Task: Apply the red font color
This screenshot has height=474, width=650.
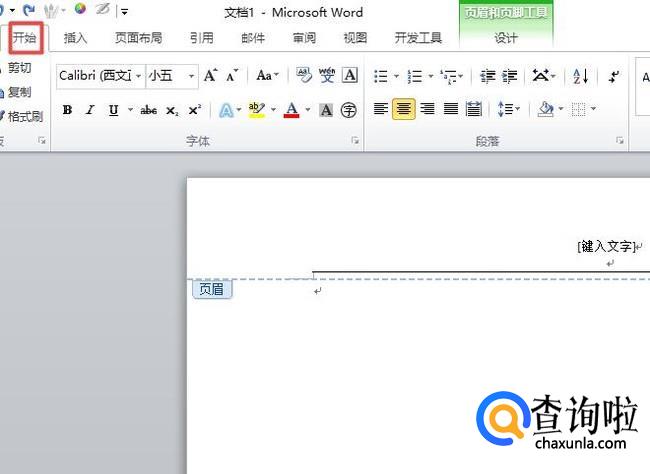Action: [291, 110]
